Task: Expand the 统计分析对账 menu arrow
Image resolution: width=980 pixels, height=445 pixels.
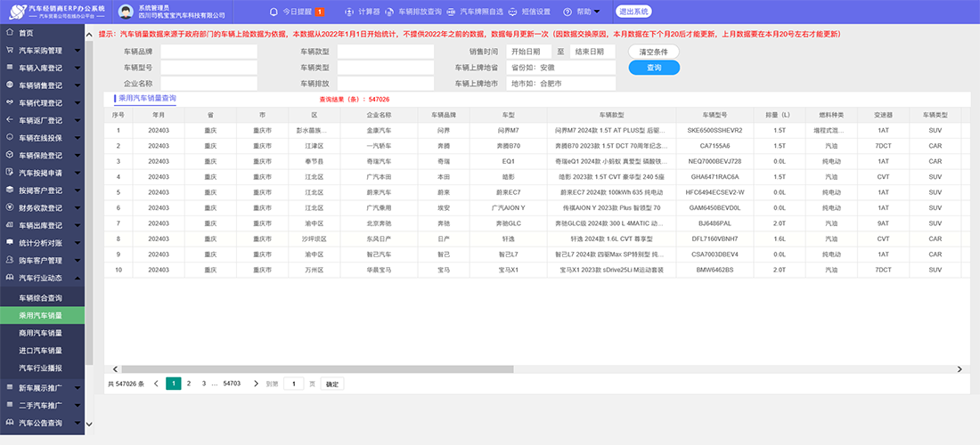Action: (x=77, y=243)
